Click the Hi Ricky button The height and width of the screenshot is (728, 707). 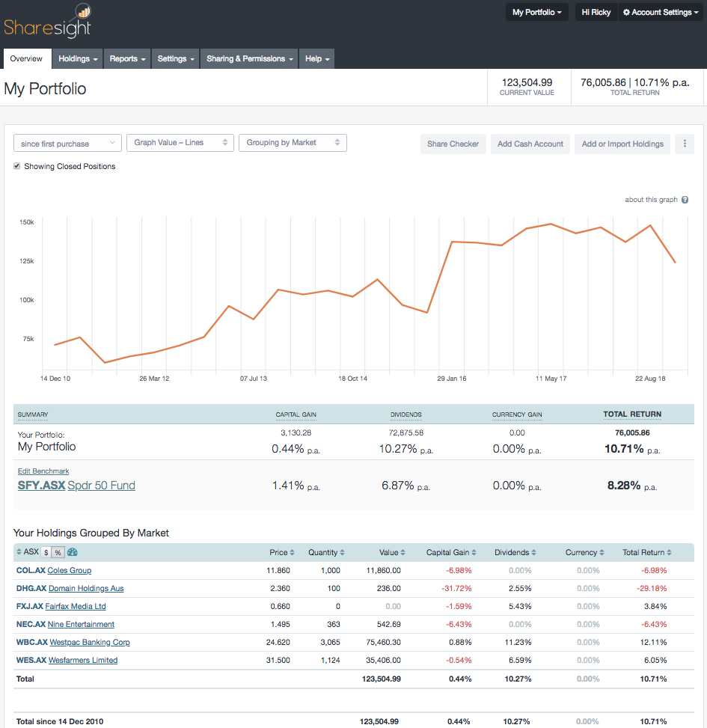click(x=596, y=12)
